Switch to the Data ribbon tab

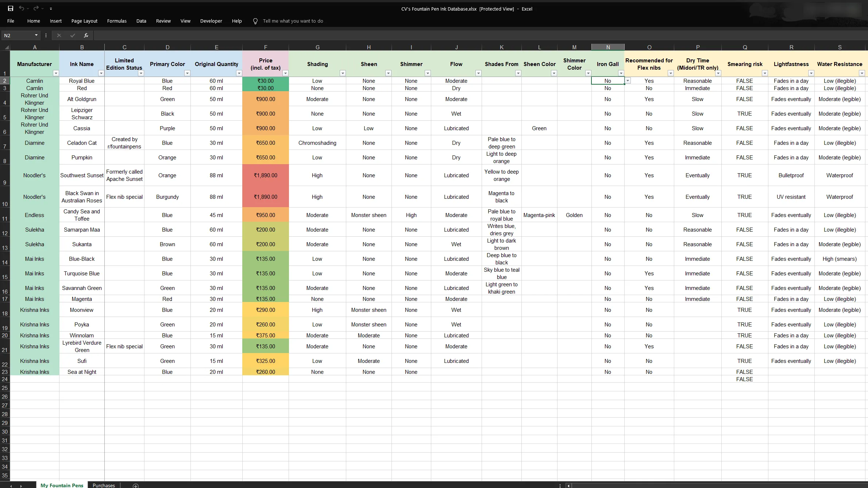[x=141, y=21]
